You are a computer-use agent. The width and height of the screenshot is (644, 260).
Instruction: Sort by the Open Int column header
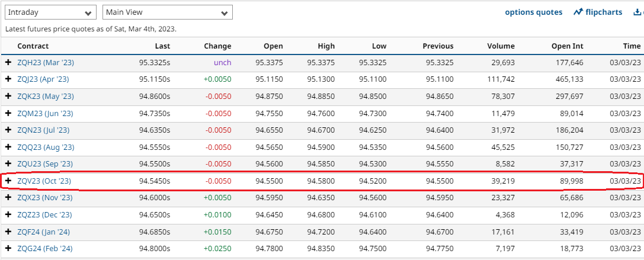567,46
